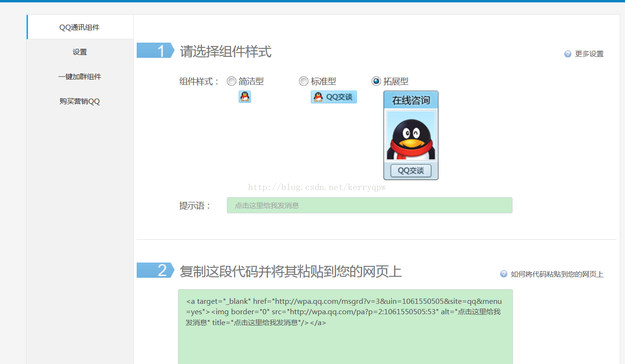This screenshot has width=625, height=364.
Task: Click the 请选择组件样式 heading
Action: (225, 51)
